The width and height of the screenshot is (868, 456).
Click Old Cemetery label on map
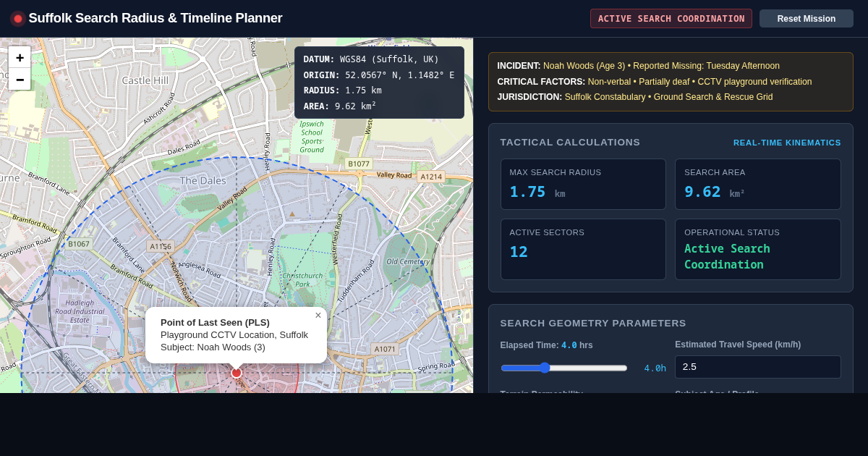(x=408, y=261)
